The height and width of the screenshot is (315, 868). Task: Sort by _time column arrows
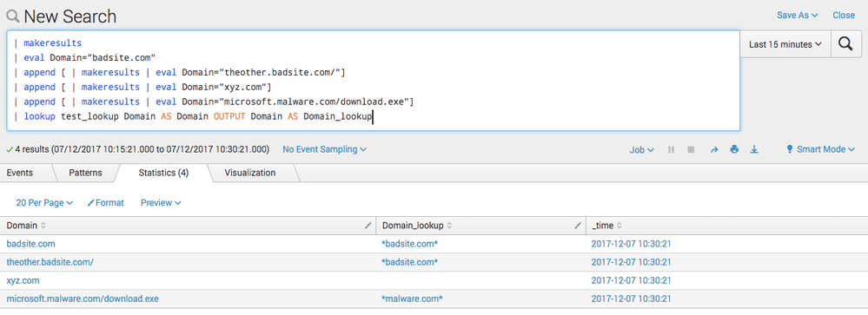click(x=620, y=226)
